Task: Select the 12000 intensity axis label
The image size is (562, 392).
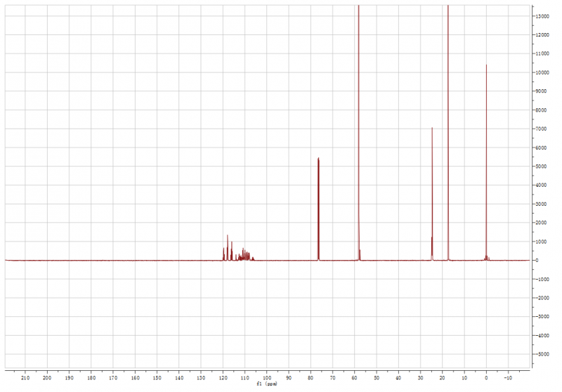Action: point(542,34)
